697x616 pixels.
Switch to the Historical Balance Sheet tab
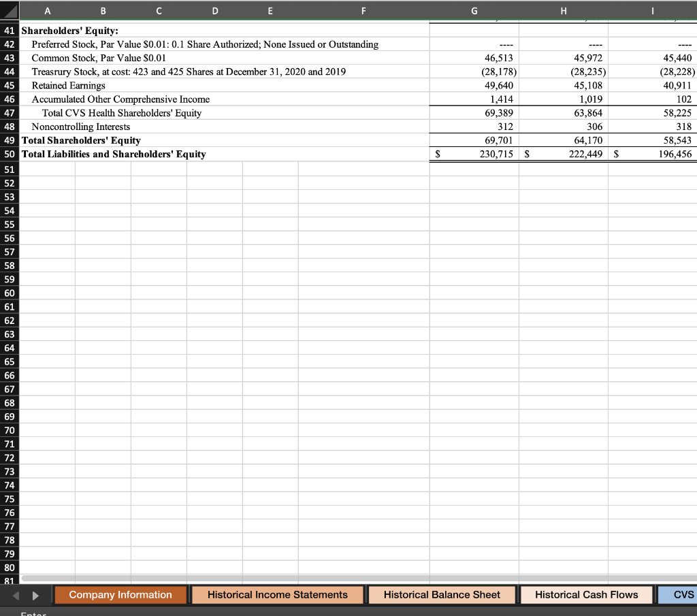(x=441, y=594)
